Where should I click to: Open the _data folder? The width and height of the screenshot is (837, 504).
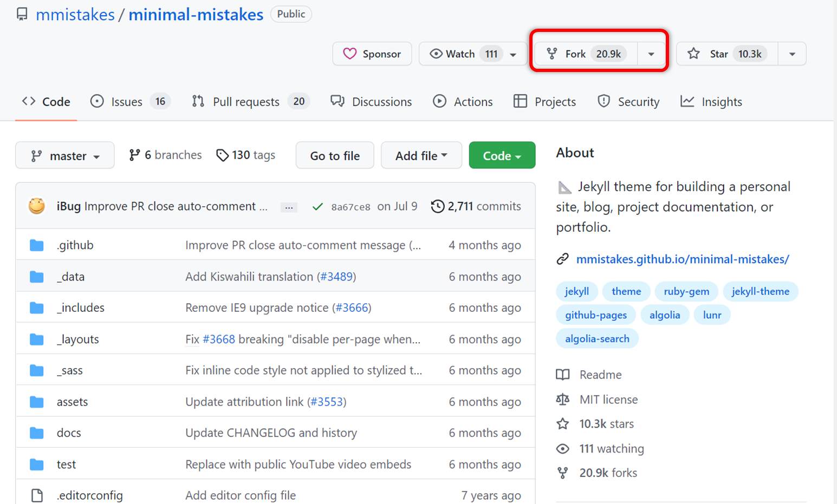pyautogui.click(x=70, y=277)
